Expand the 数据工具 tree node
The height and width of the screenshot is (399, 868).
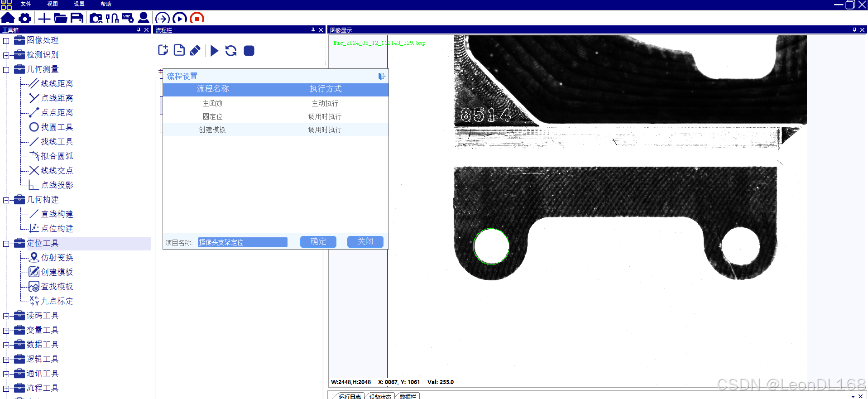click(6, 345)
